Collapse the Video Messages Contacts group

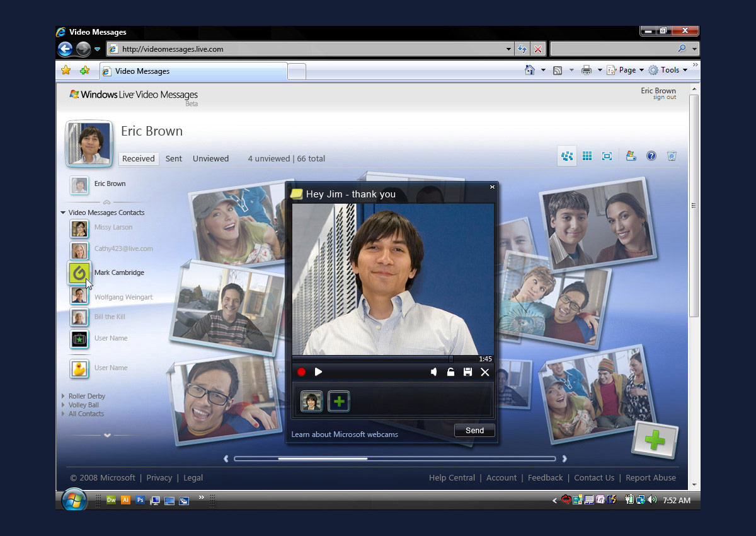[x=63, y=213]
